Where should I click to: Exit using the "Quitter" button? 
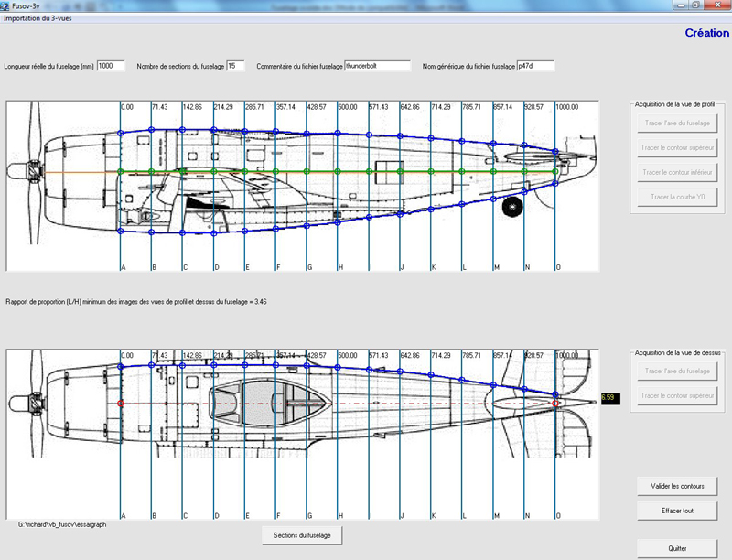coord(677,548)
